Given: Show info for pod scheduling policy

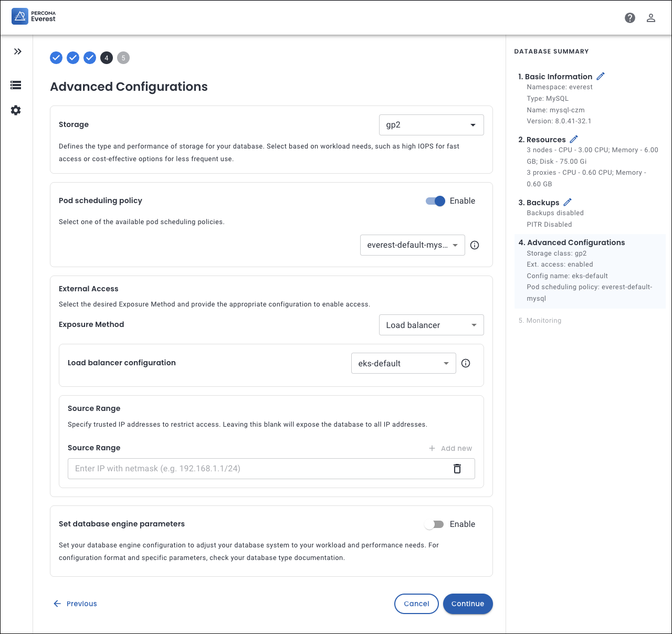Looking at the screenshot, I should click(x=475, y=245).
